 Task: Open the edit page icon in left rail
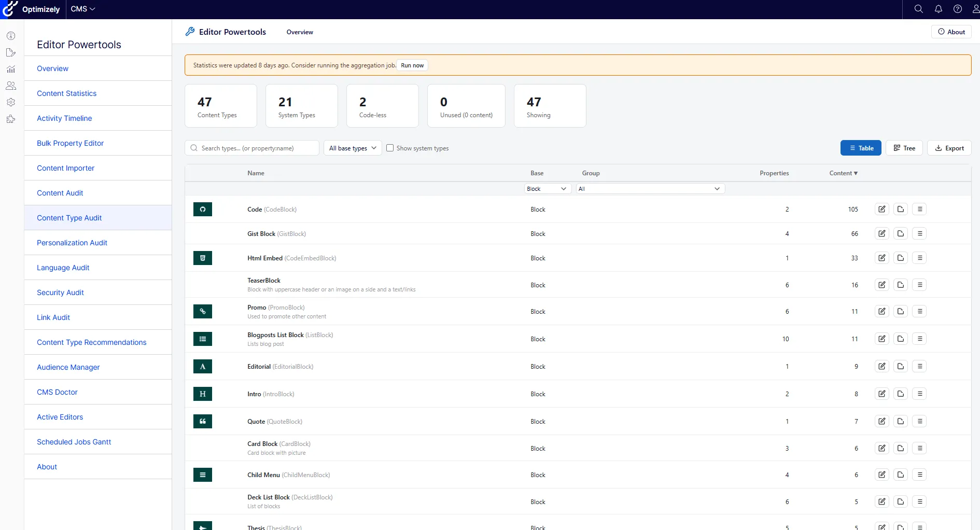click(11, 52)
